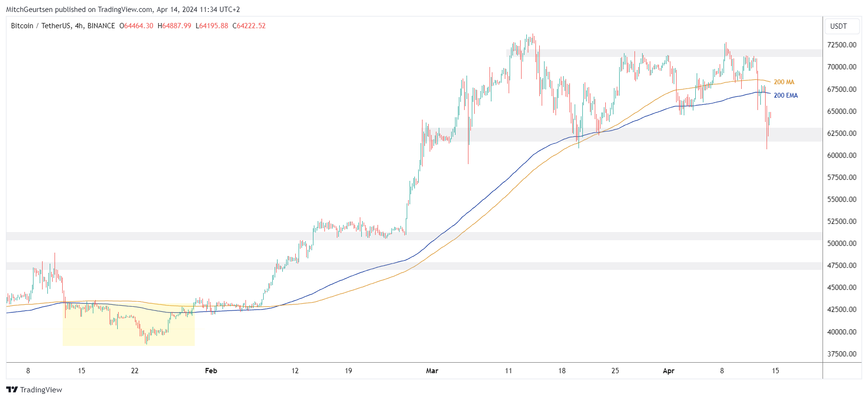Open the USDT currency selector
This screenshot has width=868, height=400.
click(x=838, y=26)
